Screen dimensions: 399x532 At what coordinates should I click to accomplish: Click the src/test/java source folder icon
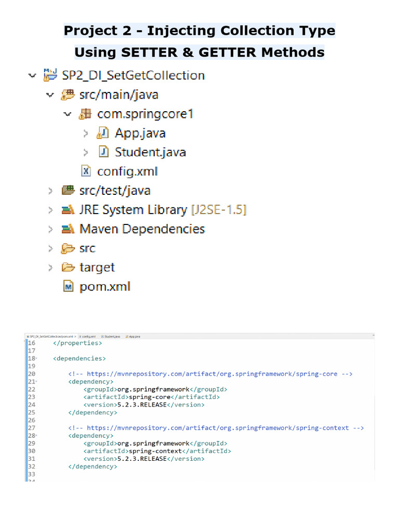[x=68, y=190]
